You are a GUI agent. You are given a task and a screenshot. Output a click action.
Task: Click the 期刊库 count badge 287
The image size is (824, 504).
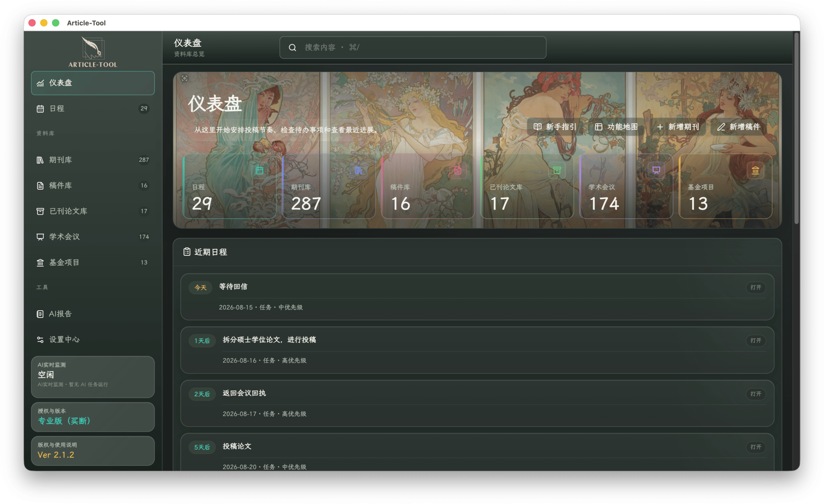[144, 160]
